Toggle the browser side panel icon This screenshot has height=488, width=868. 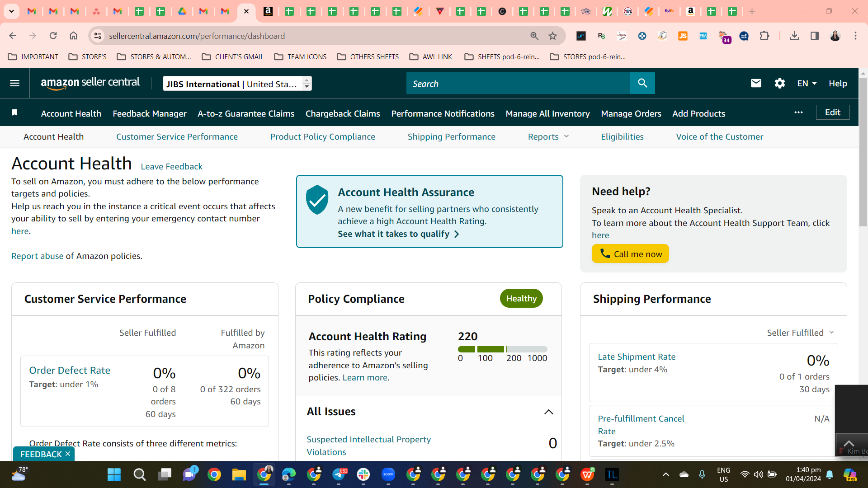click(815, 36)
